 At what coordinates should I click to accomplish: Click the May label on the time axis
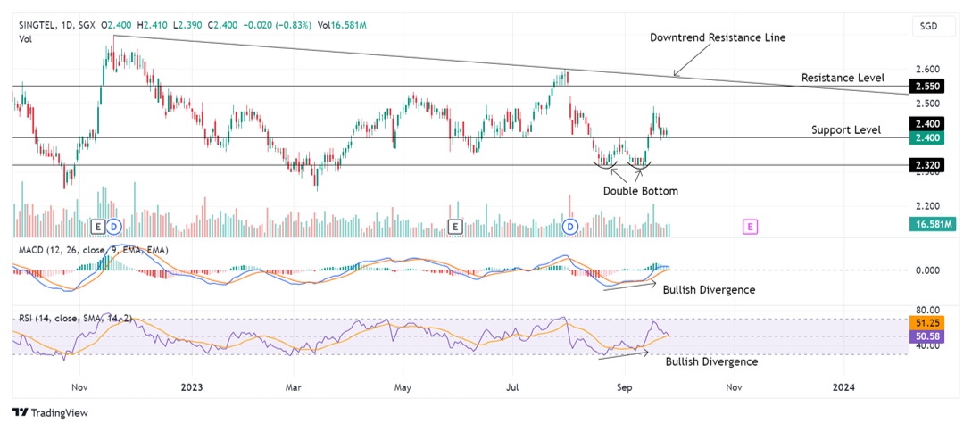pyautogui.click(x=403, y=387)
